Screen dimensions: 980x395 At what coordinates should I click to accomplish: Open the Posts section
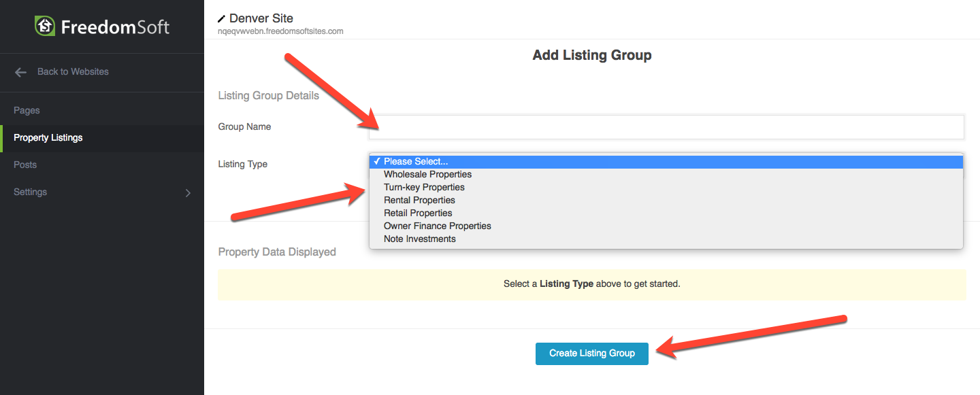click(25, 165)
